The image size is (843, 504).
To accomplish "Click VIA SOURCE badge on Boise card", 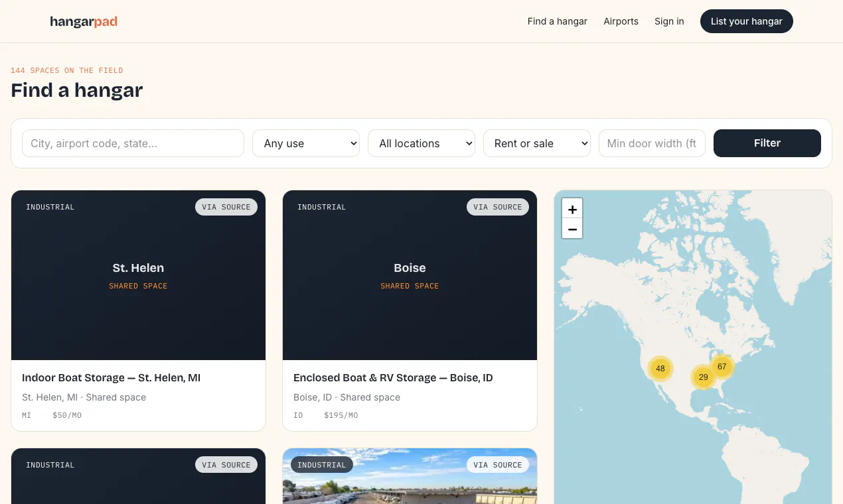I will (498, 207).
